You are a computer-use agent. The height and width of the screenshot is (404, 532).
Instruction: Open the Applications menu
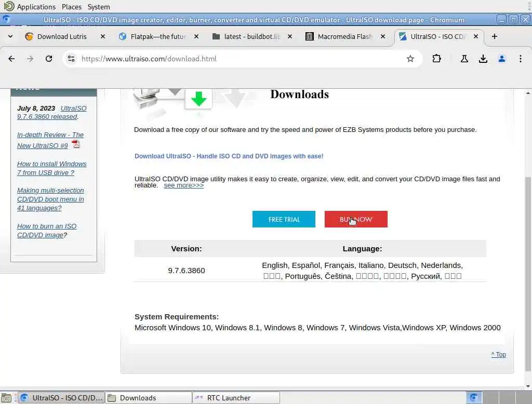[36, 7]
